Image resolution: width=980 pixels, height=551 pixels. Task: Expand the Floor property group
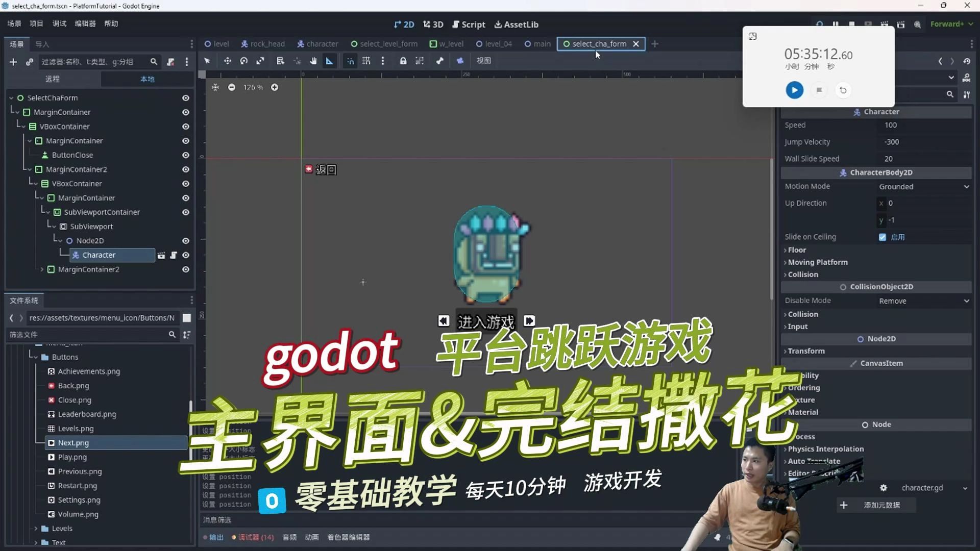(796, 250)
